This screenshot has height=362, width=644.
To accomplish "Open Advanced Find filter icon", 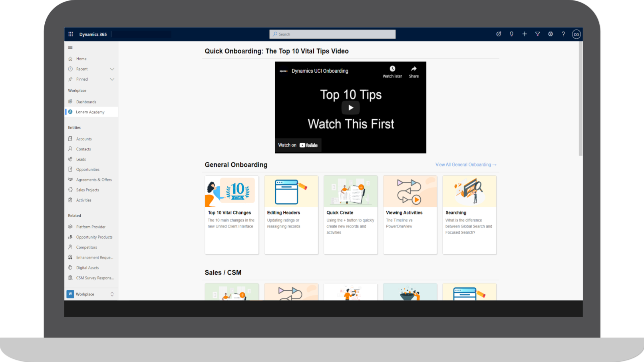I will tap(537, 34).
